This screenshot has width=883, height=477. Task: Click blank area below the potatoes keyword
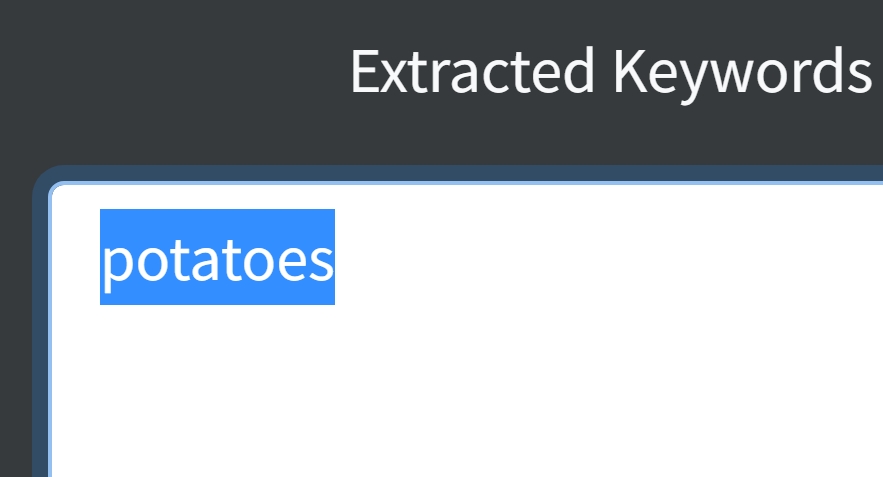coord(217,380)
